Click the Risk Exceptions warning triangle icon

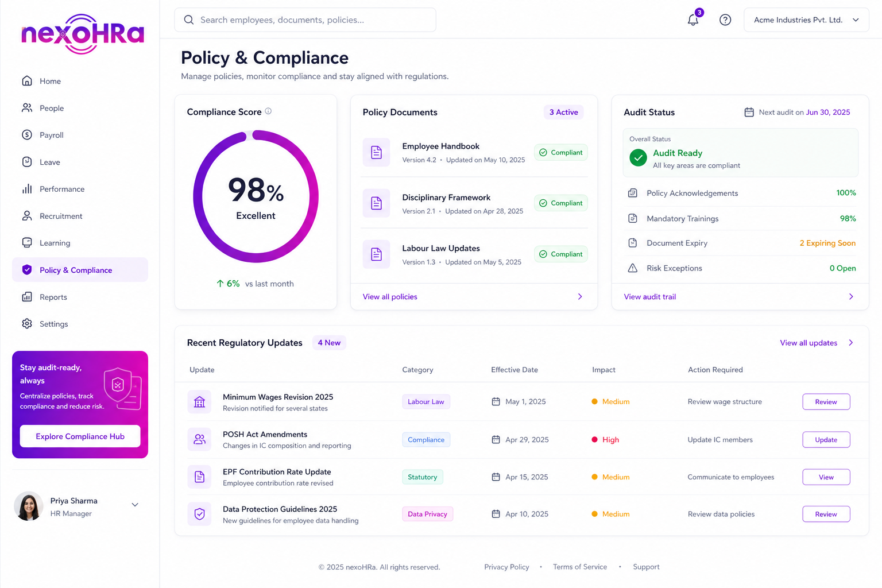point(633,268)
